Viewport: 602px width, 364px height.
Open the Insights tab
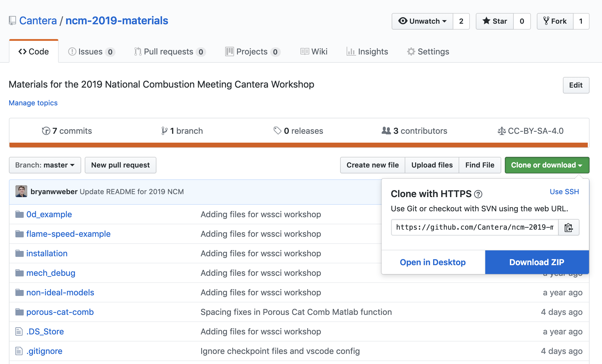367,51
